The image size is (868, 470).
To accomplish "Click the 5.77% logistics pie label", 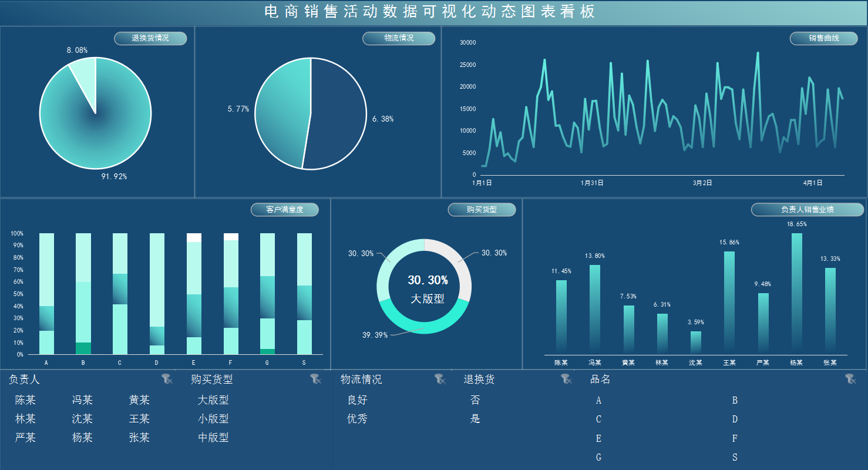I will (x=238, y=109).
